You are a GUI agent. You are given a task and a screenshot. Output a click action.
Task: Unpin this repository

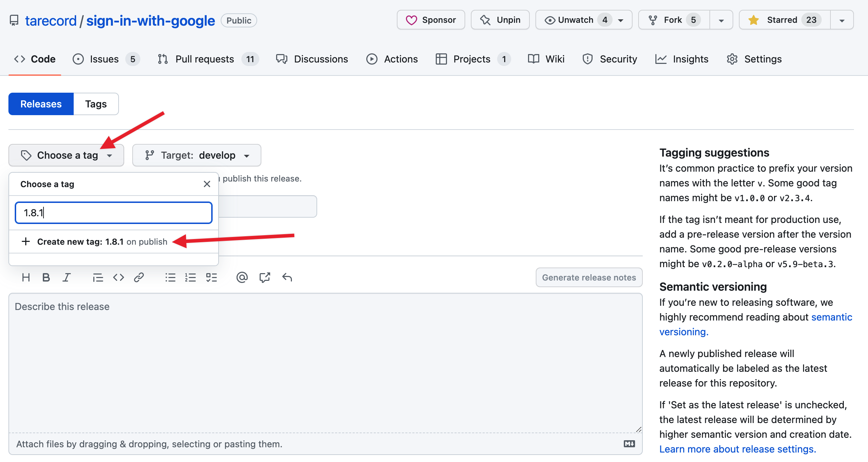[x=500, y=20]
